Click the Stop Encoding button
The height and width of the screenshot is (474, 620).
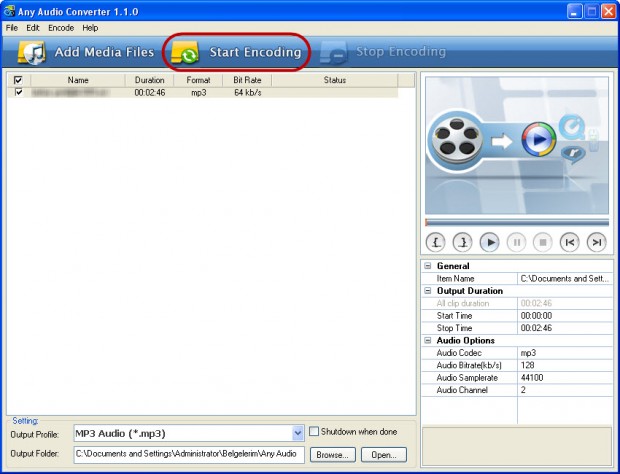click(x=383, y=52)
